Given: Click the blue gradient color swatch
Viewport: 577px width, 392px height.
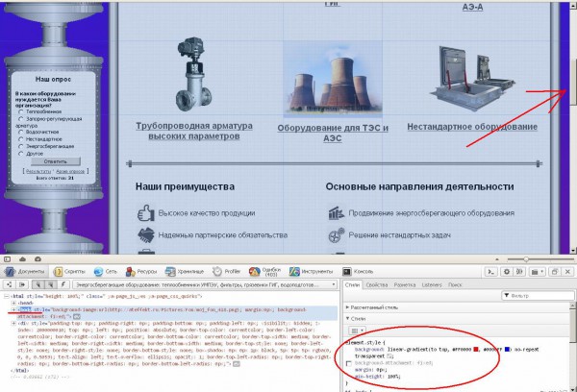Looking at the screenshot, I should pos(507,349).
